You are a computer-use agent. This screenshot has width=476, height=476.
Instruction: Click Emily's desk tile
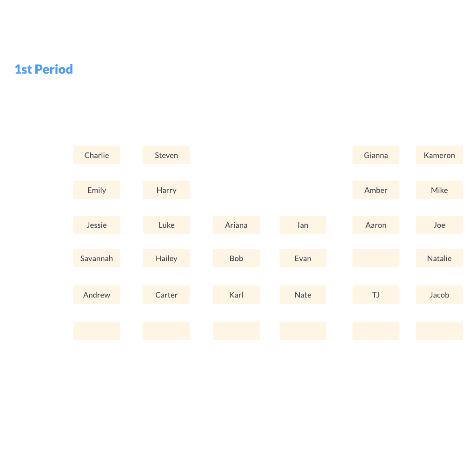click(97, 190)
